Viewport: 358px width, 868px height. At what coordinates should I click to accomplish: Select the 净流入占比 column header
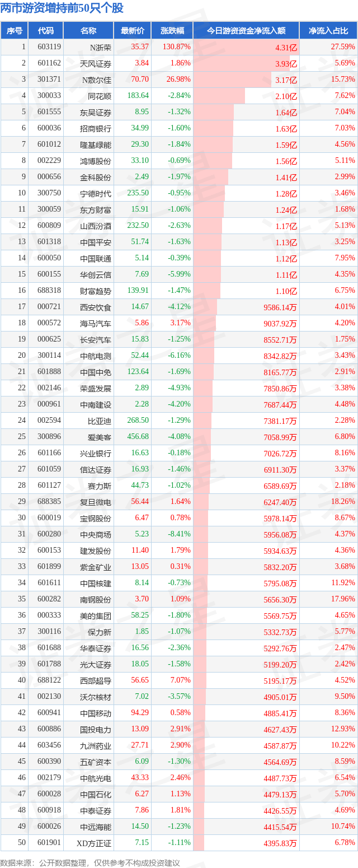tap(328, 31)
